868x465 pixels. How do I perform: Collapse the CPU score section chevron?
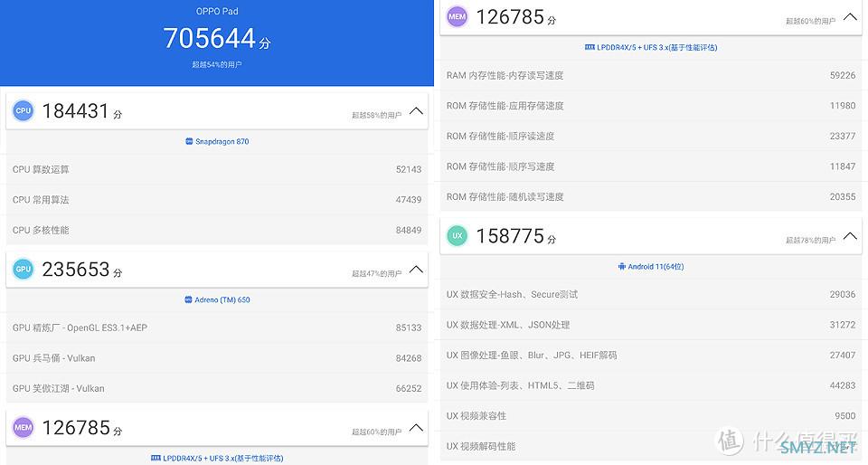(x=416, y=111)
